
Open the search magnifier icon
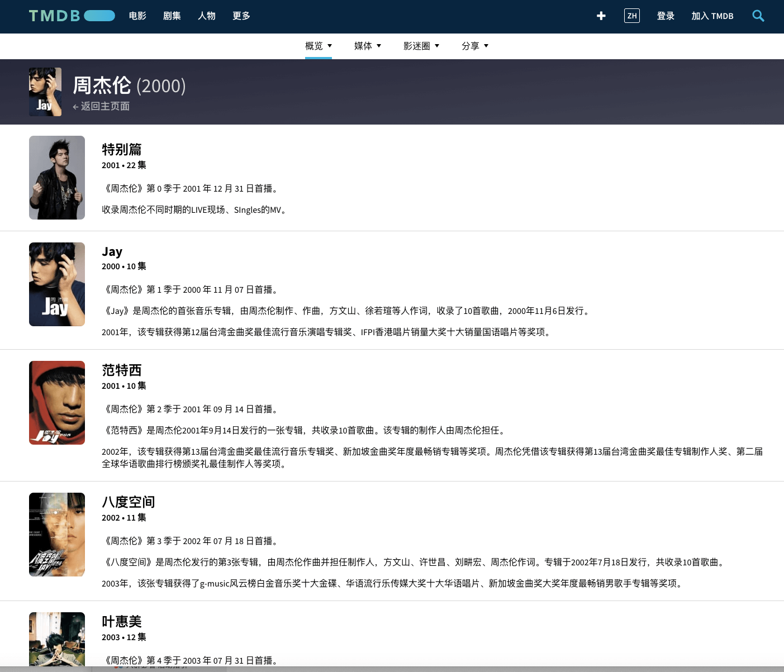pos(758,16)
